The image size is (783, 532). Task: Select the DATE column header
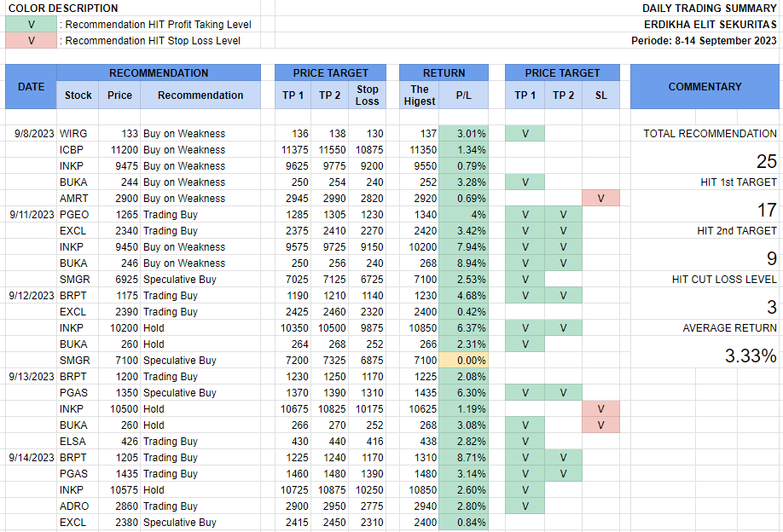[31, 86]
